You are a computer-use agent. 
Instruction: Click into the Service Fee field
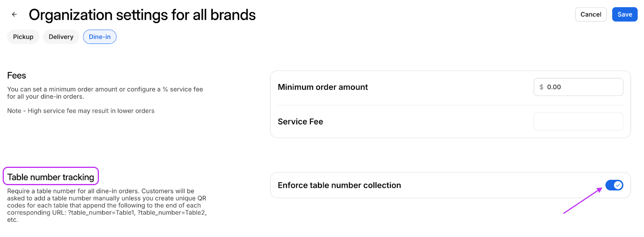tap(578, 122)
